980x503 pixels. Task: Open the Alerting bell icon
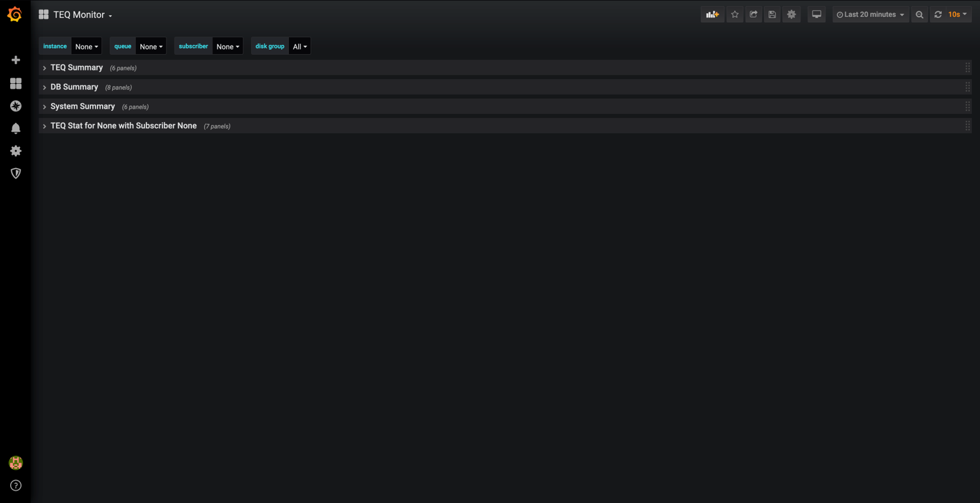pyautogui.click(x=16, y=128)
